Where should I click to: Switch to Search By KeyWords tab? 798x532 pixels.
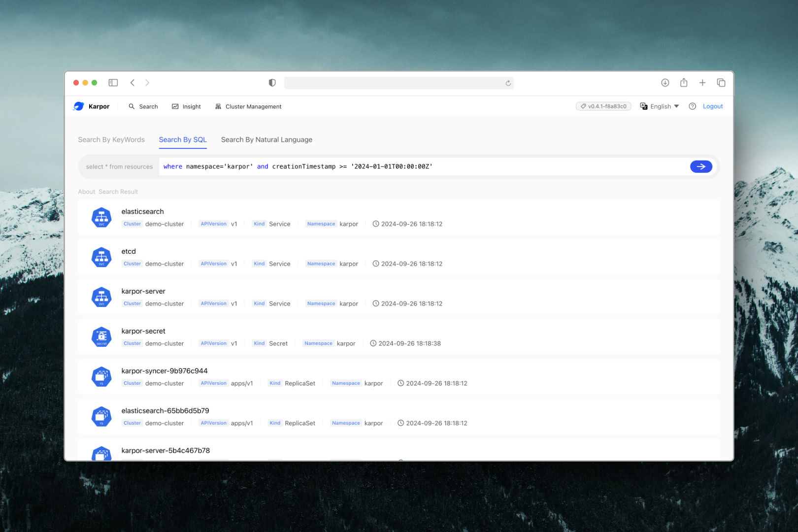pos(111,140)
